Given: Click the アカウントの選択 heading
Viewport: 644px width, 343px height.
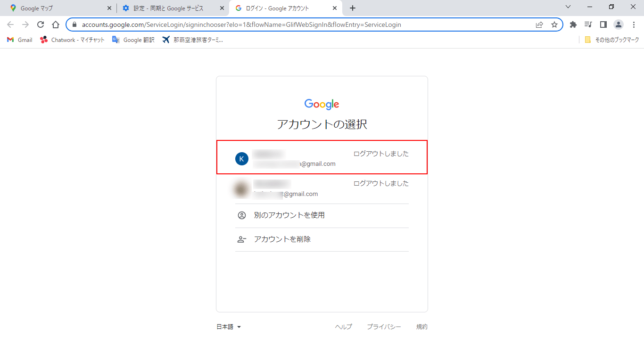Looking at the screenshot, I should click(322, 124).
